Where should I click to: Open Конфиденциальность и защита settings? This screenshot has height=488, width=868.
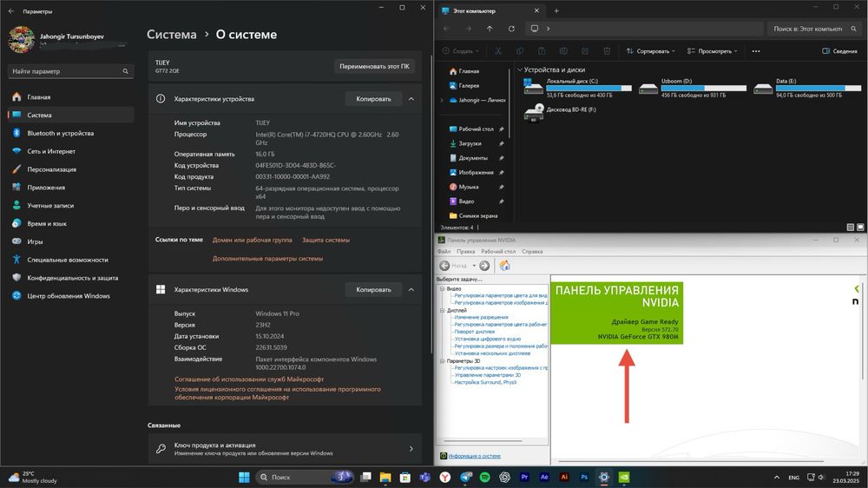(x=71, y=278)
